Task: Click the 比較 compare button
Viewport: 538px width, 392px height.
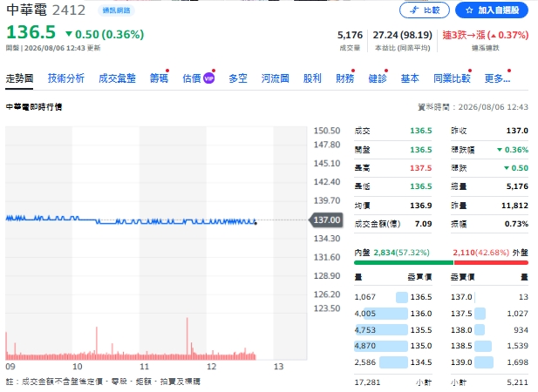Action: [x=425, y=10]
